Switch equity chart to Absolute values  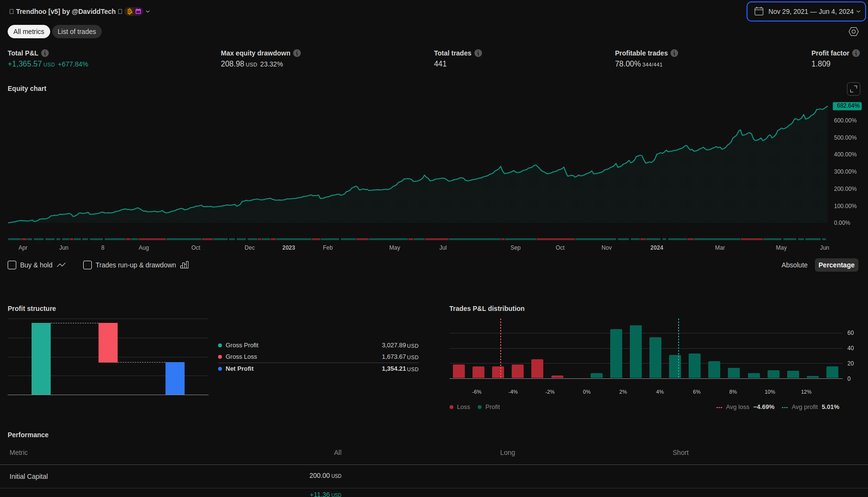(794, 265)
